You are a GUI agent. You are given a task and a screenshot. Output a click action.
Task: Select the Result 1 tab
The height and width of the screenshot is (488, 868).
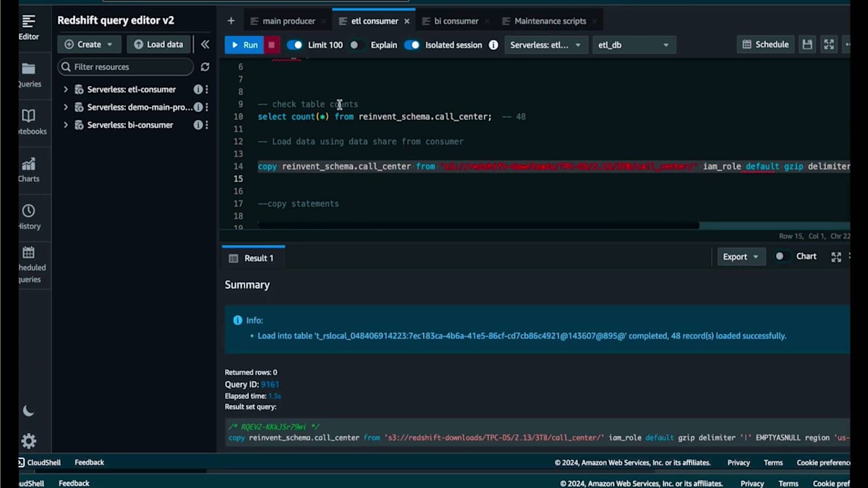click(x=252, y=258)
